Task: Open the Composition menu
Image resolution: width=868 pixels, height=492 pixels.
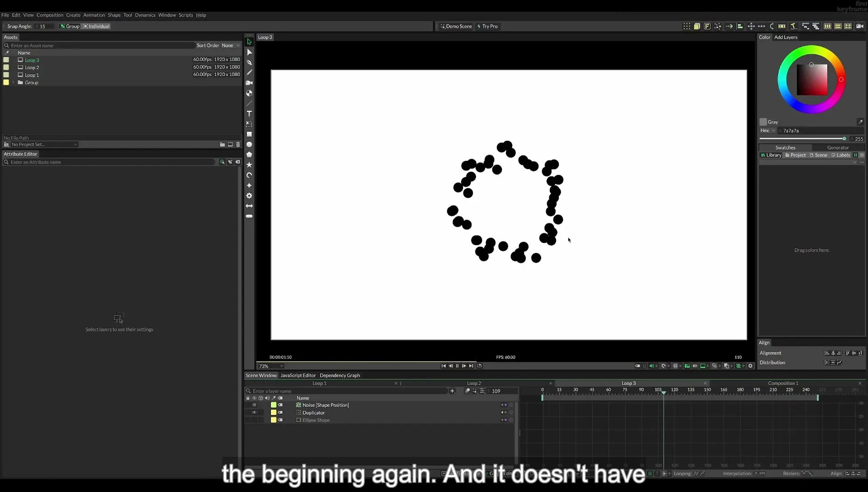Action: (50, 15)
